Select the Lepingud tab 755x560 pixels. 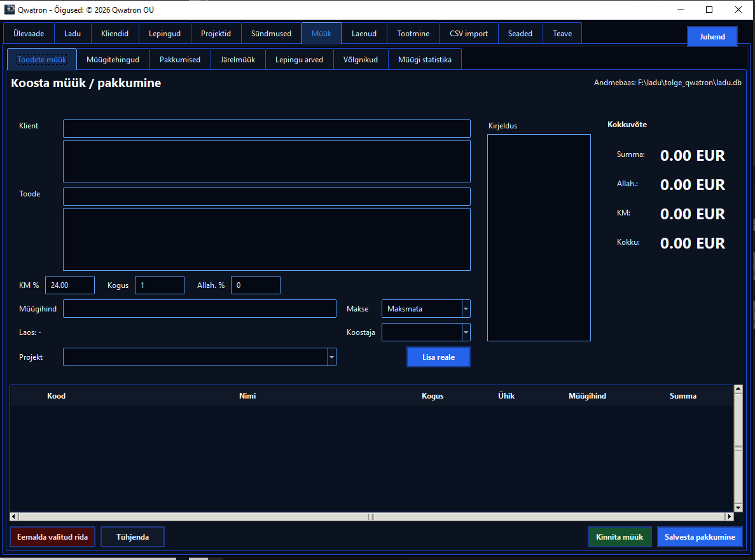pyautogui.click(x=165, y=34)
